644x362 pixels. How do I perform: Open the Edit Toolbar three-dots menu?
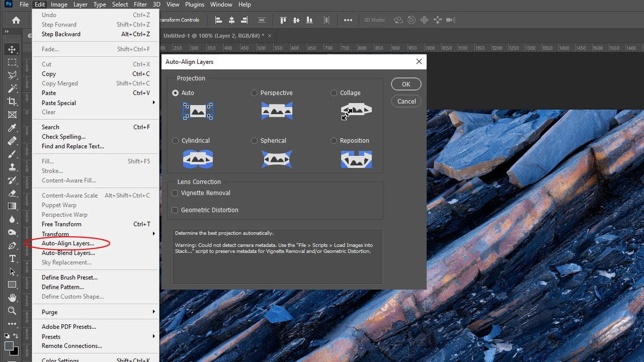12,324
